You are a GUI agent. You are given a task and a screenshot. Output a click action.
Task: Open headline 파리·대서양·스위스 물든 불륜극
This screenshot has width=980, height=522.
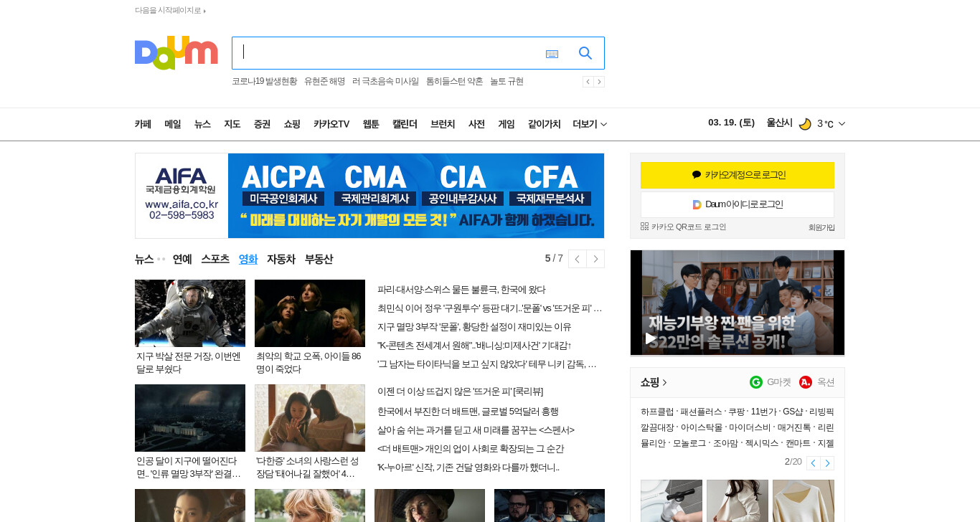[x=461, y=290]
